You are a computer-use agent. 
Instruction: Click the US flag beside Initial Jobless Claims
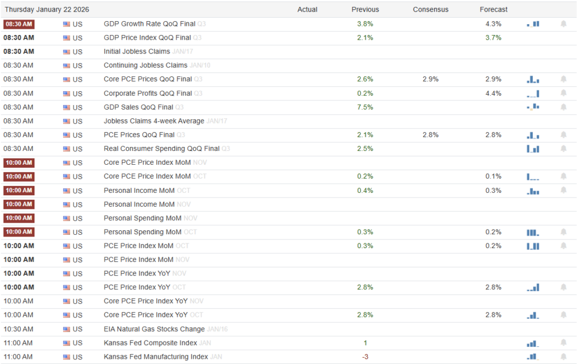67,52
